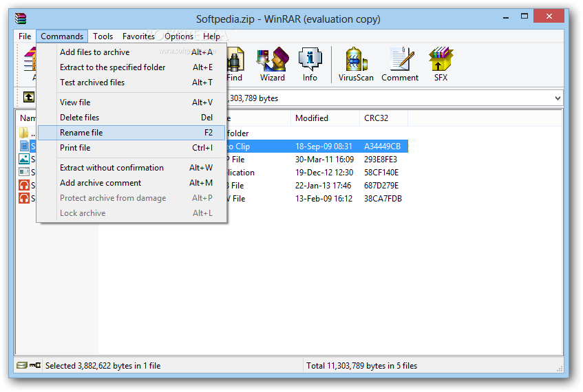
Task: Select the picture file icon in list
Action: click(24, 159)
